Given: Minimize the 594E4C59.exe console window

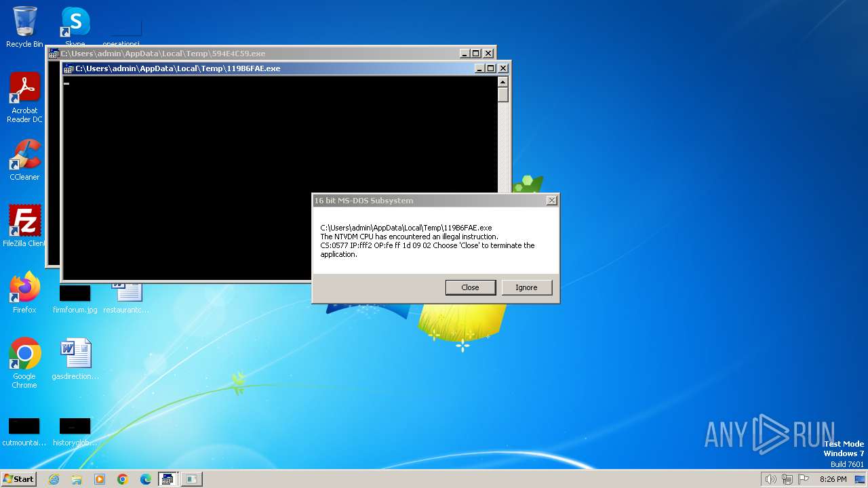Looking at the screenshot, I should pyautogui.click(x=465, y=54).
